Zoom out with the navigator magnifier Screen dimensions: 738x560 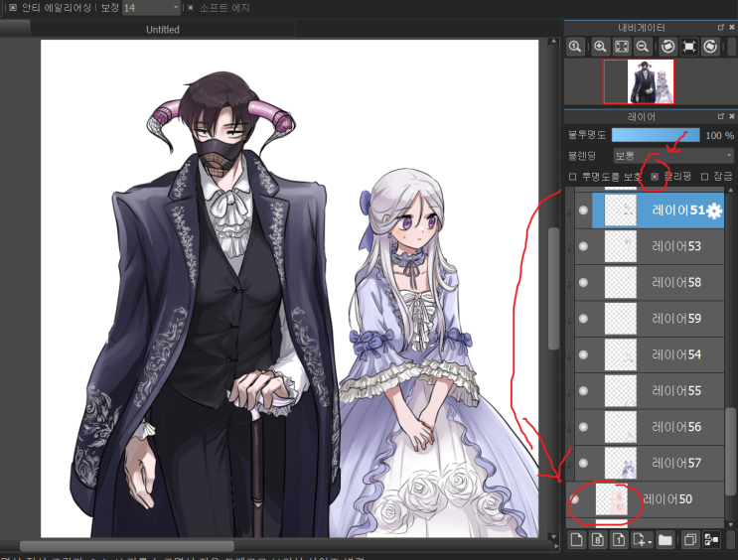pos(643,47)
